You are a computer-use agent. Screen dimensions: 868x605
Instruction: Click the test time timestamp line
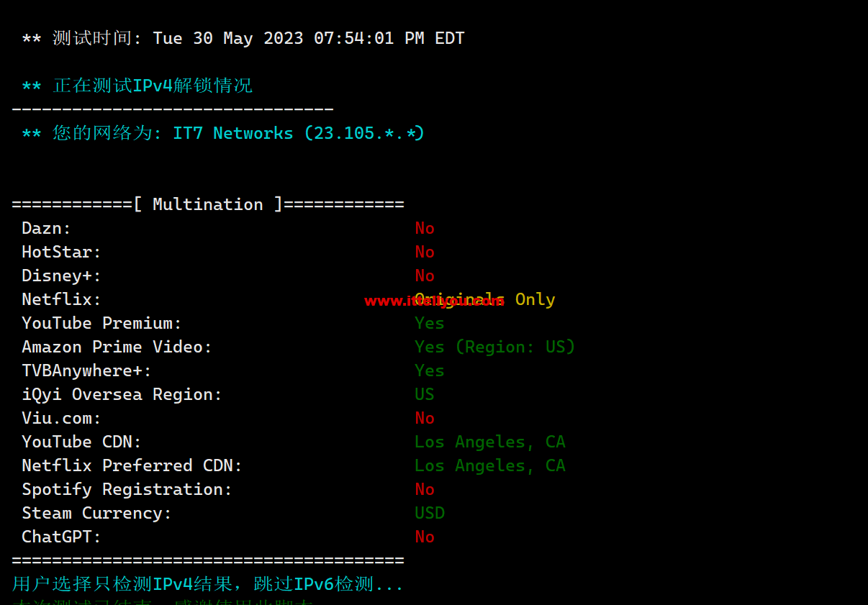pos(243,38)
